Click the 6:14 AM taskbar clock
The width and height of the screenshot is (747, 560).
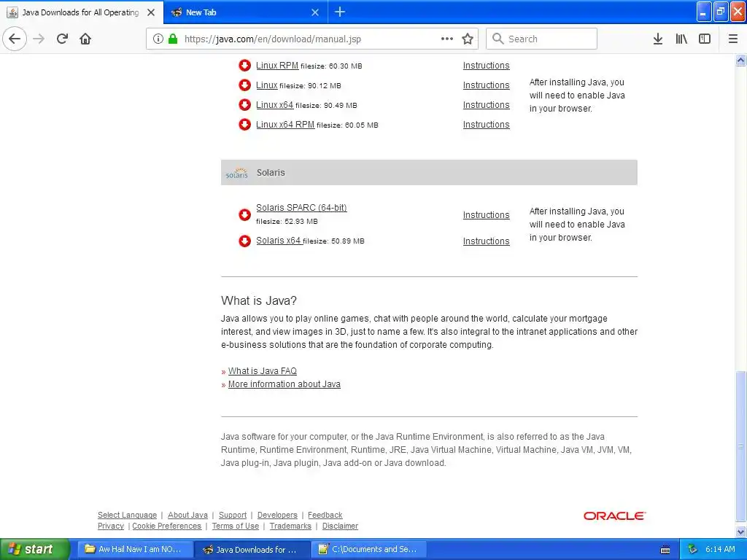(x=720, y=549)
